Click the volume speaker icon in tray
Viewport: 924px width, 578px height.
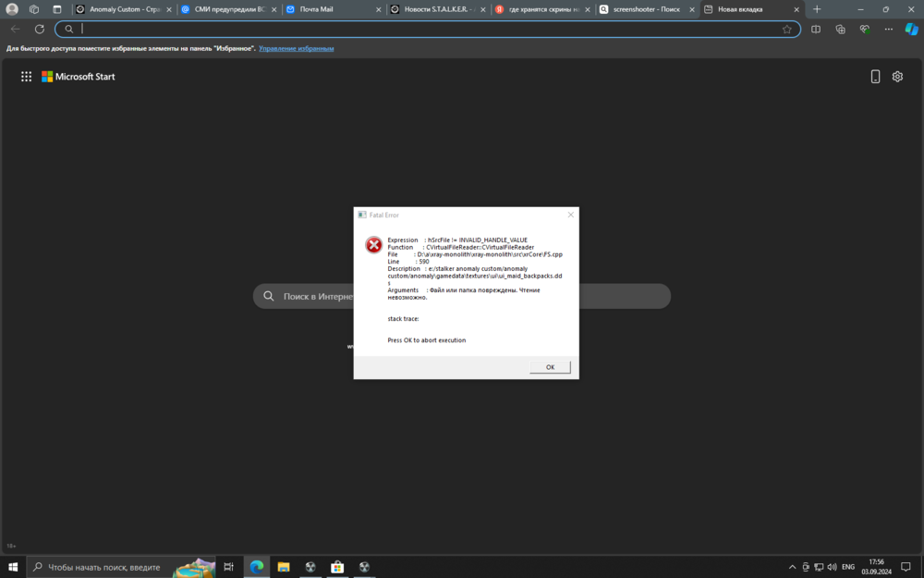tap(833, 567)
